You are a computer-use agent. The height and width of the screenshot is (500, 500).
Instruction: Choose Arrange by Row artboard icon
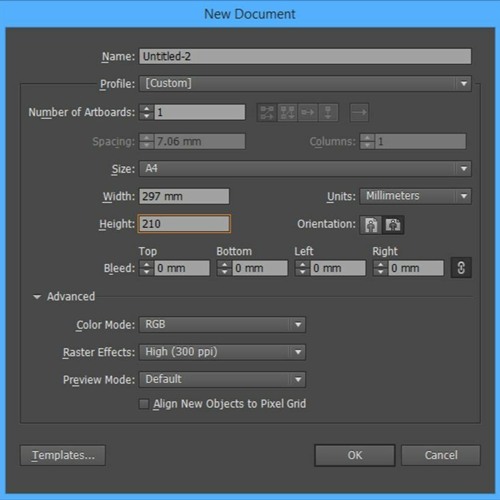pyautogui.click(x=308, y=112)
